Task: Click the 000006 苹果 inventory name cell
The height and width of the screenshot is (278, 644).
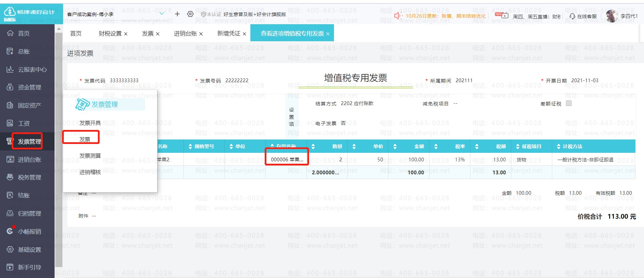Action: tap(287, 159)
